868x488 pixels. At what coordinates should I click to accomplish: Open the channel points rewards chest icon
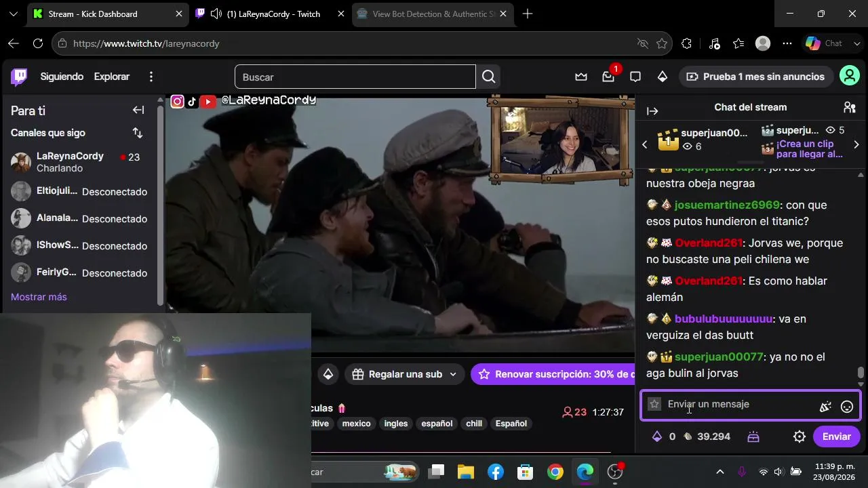point(753,437)
